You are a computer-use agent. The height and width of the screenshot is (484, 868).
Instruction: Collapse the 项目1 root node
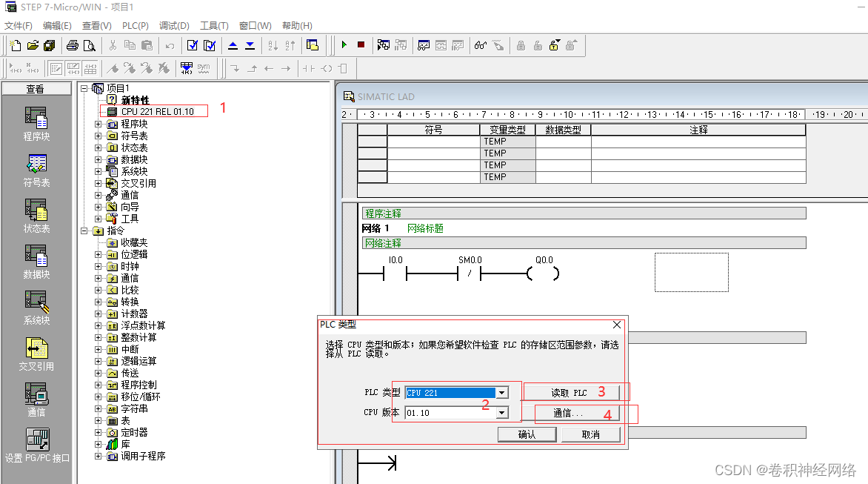click(84, 89)
